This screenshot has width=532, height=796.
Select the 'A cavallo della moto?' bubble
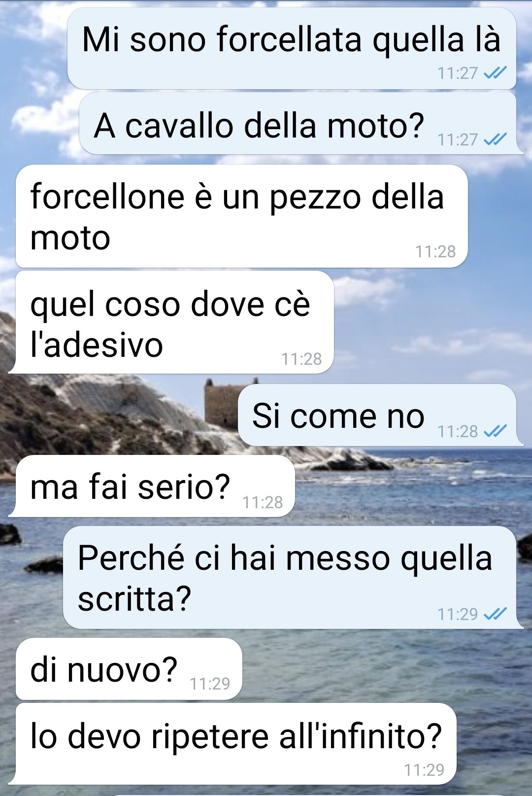coord(301,123)
